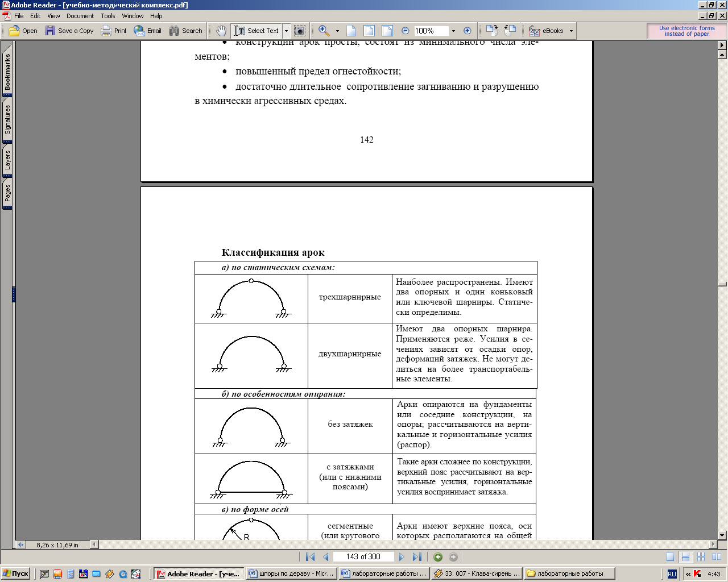Open the Document menu

pos(80,16)
